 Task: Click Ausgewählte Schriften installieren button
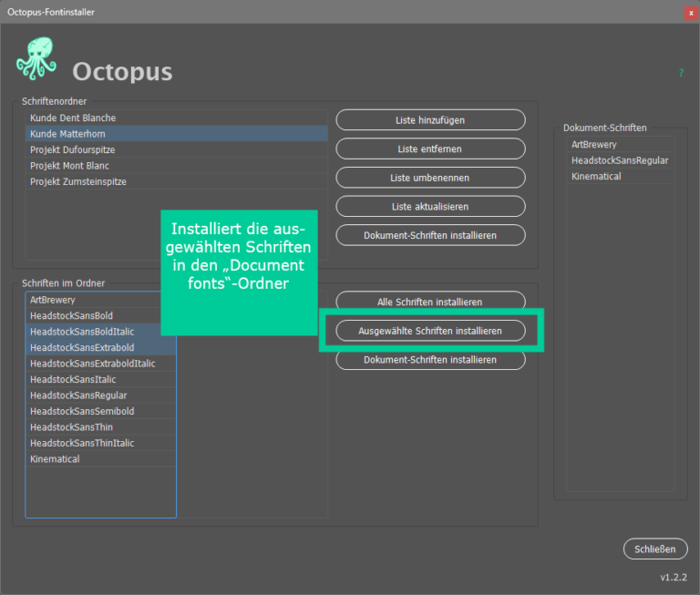(x=430, y=331)
